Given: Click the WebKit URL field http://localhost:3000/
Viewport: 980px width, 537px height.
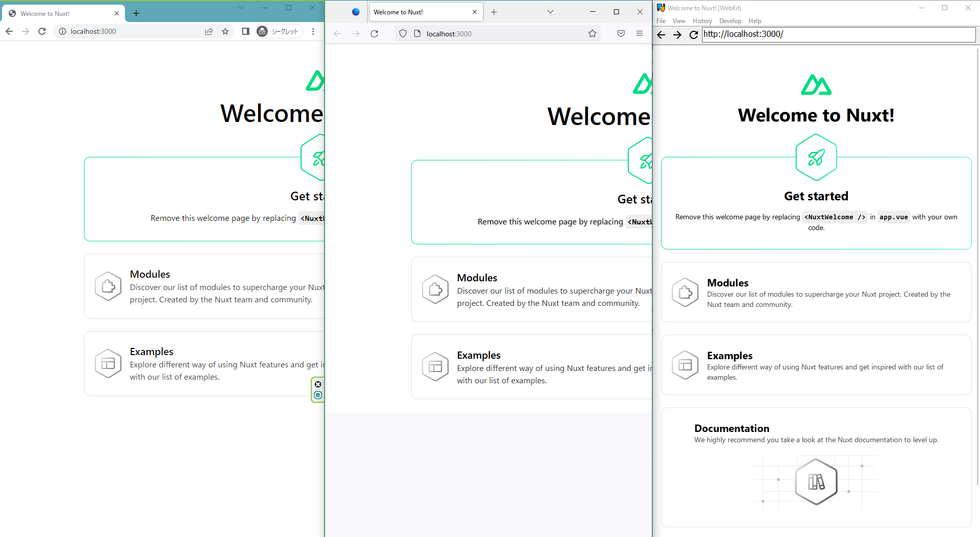Looking at the screenshot, I should pyautogui.click(x=839, y=34).
